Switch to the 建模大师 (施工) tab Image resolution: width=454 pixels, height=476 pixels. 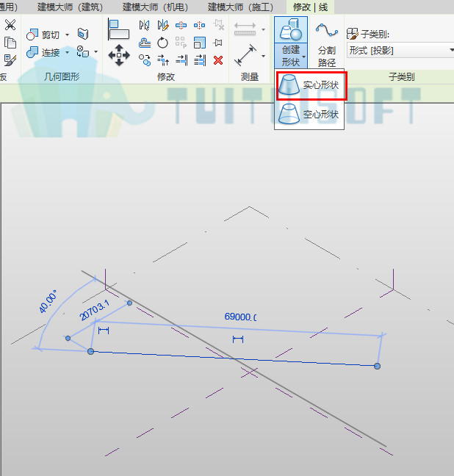(240, 7)
